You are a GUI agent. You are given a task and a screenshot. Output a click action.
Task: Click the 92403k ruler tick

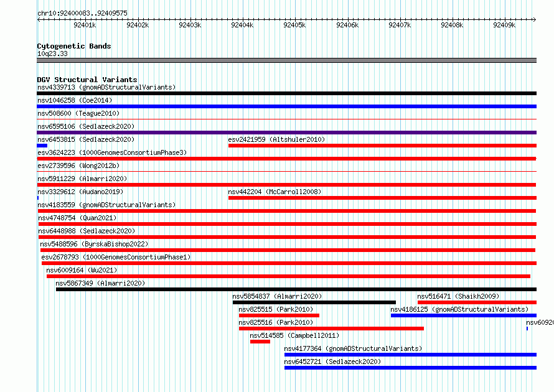[x=191, y=20]
